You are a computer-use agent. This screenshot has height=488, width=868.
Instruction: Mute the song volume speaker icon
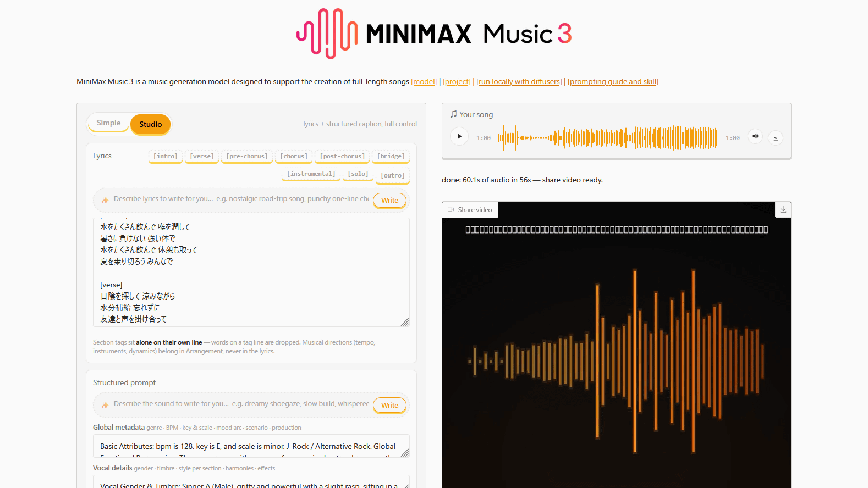[x=755, y=136]
